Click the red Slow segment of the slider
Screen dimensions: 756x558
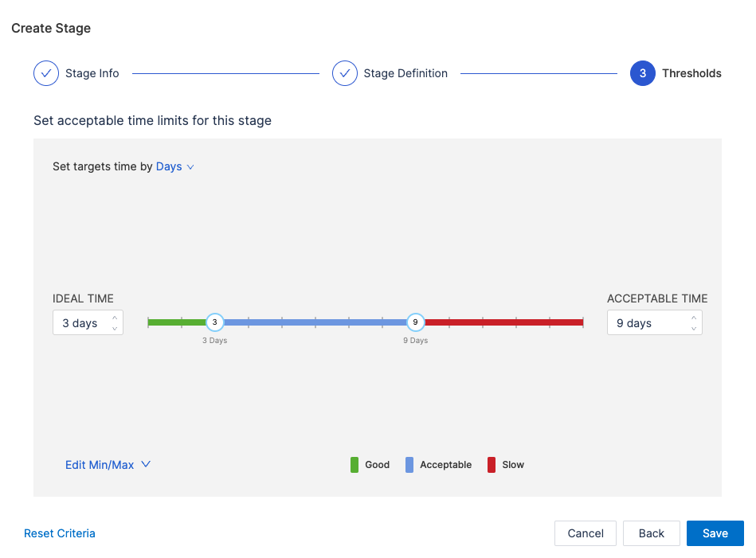pos(502,322)
